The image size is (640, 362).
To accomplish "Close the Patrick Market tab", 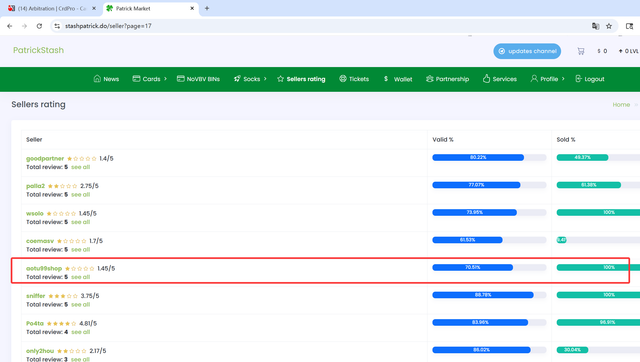I will [x=192, y=8].
